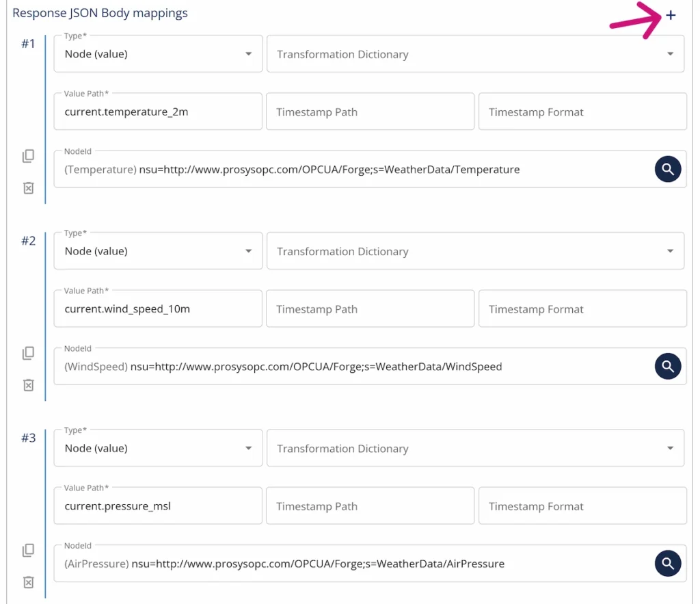Open Transformation Dictionary dropdown for mapping #1

coord(671,53)
